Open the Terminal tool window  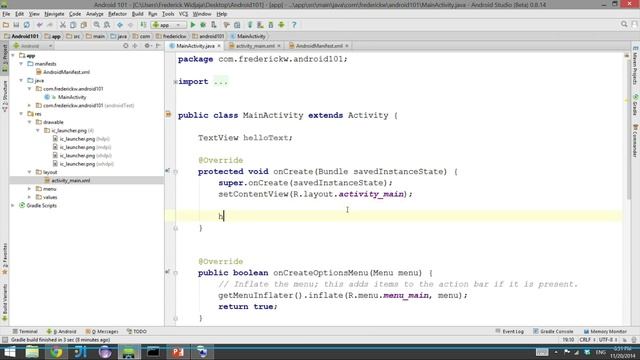point(25,331)
